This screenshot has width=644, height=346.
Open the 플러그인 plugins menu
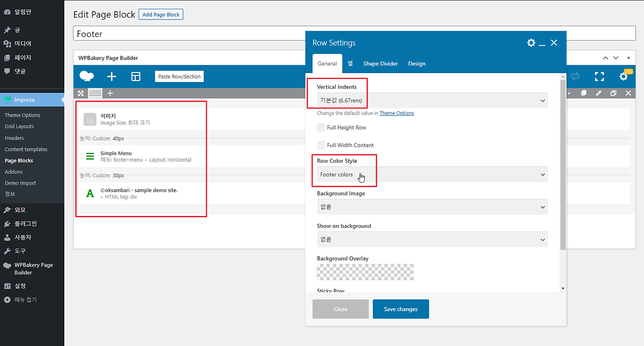(32, 223)
